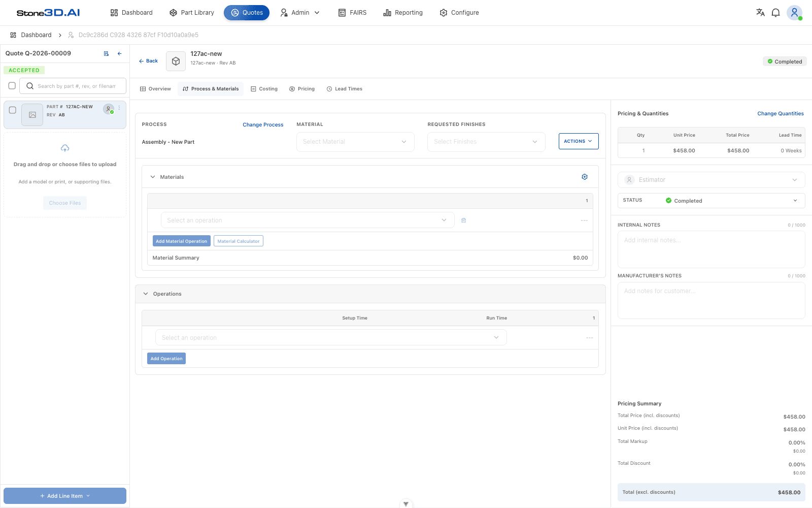Open the Part Library menu
The height and width of the screenshot is (508, 812).
(x=192, y=13)
